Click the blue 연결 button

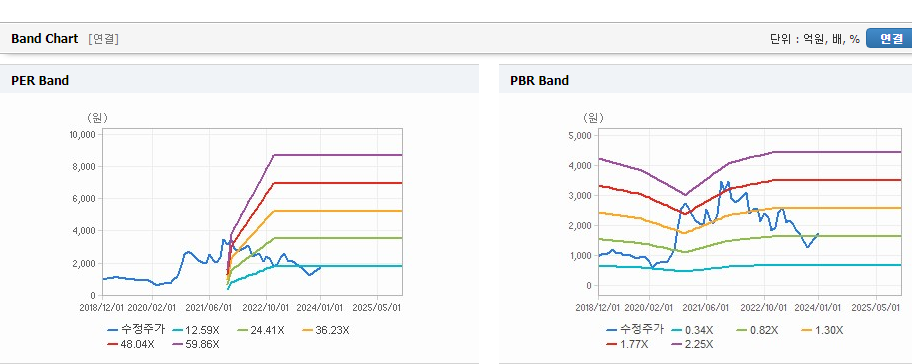[889, 38]
